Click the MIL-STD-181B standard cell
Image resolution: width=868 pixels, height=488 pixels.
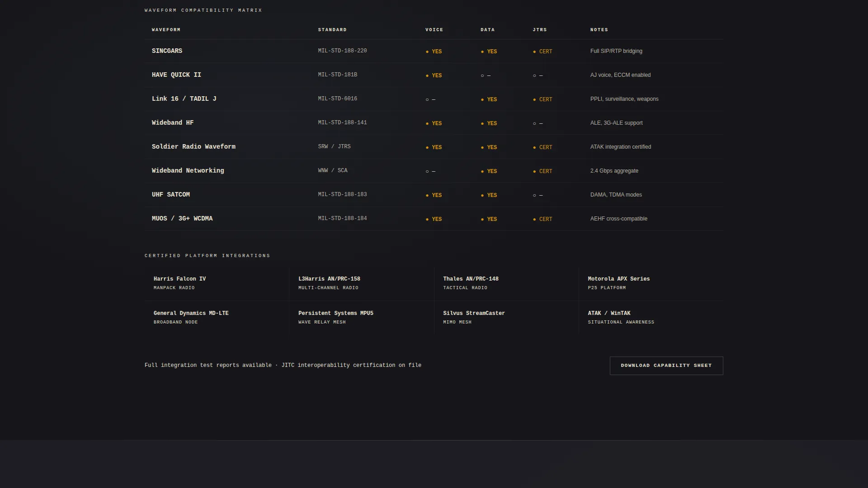point(337,75)
